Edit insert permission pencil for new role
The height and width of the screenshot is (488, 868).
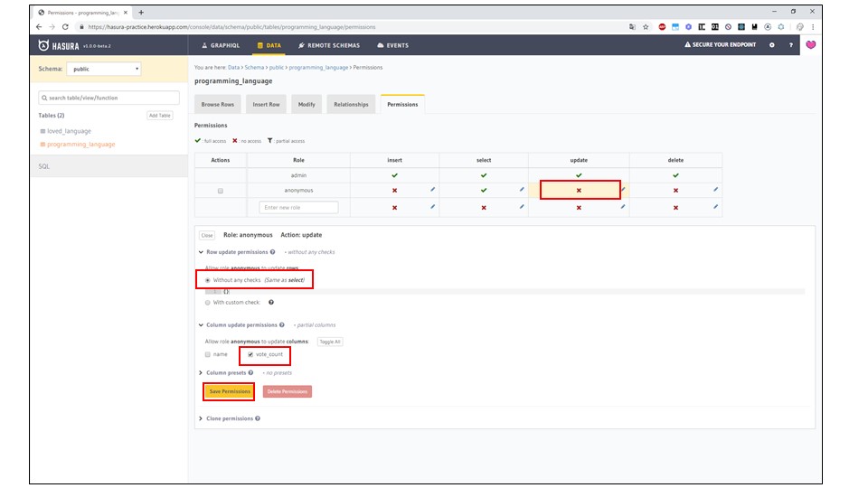[432, 206]
